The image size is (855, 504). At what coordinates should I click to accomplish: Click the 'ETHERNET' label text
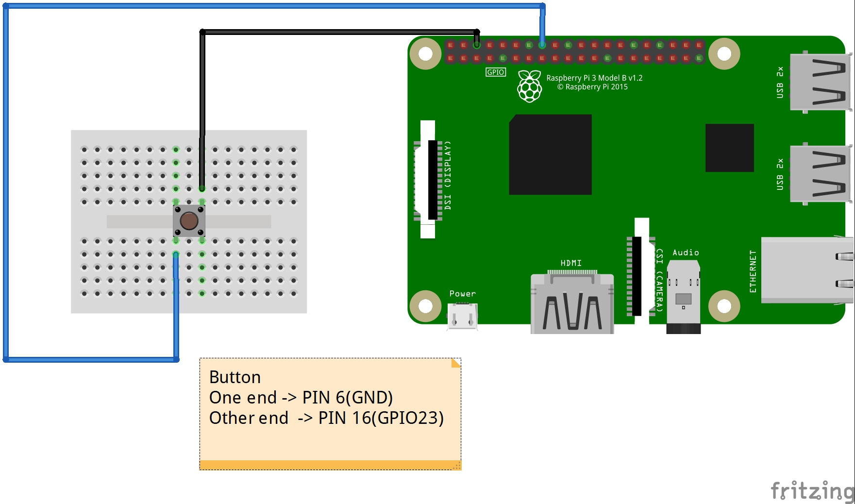click(753, 271)
